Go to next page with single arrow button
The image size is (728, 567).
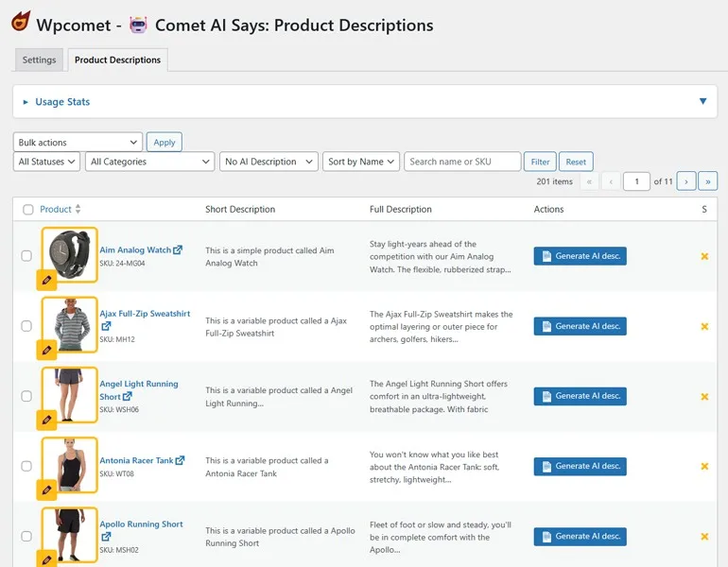(686, 181)
